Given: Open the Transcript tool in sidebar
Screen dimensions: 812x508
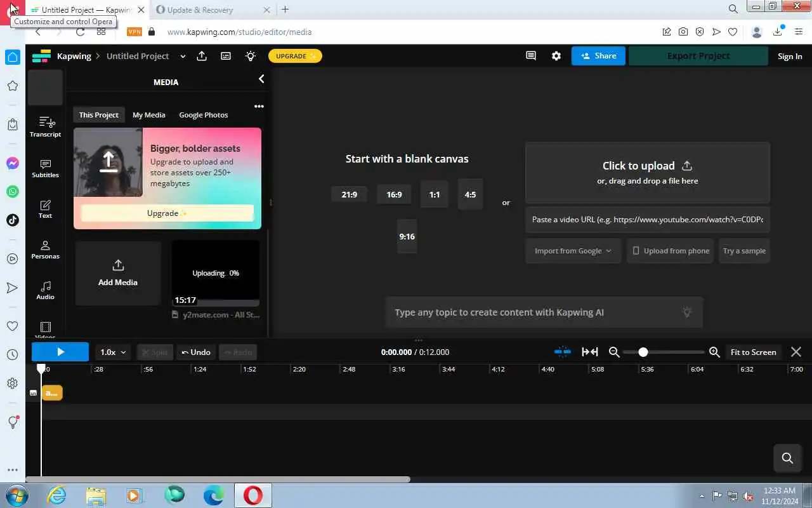Looking at the screenshot, I should tap(45, 126).
